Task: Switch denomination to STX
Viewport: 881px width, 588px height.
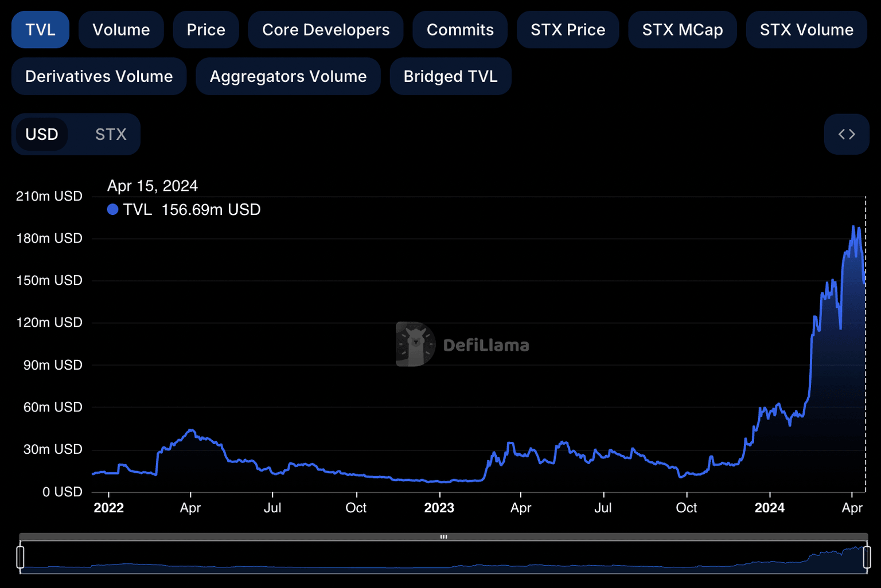Action: coord(111,134)
